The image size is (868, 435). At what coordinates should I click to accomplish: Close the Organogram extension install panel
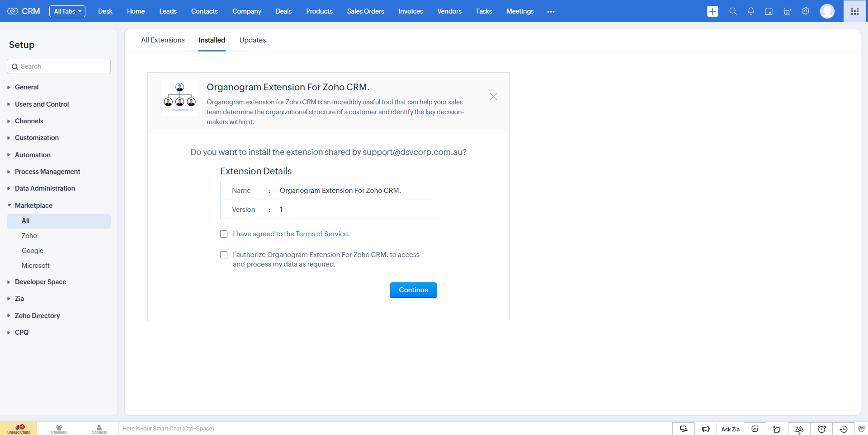pyautogui.click(x=493, y=97)
